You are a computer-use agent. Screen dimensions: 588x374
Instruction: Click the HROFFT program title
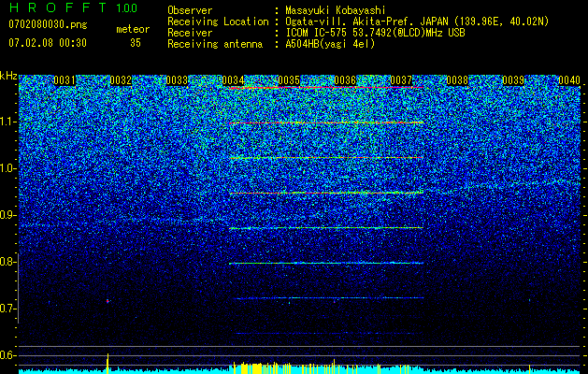pos(58,7)
